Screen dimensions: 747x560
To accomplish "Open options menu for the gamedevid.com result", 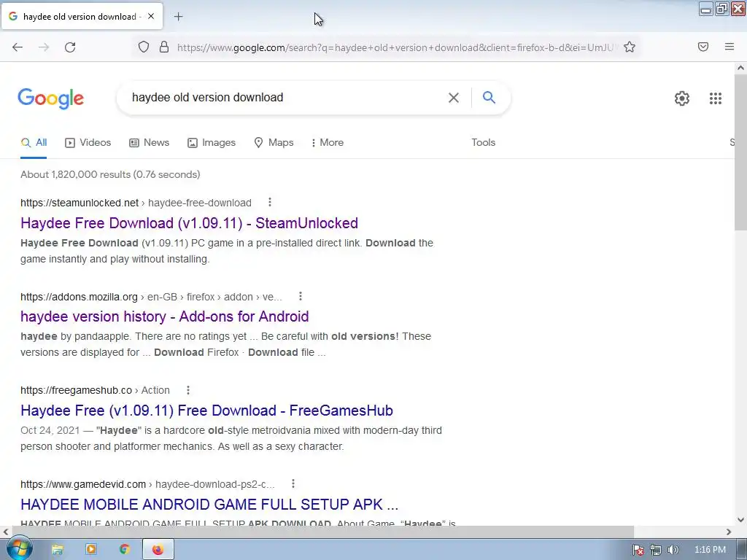I will tap(293, 484).
